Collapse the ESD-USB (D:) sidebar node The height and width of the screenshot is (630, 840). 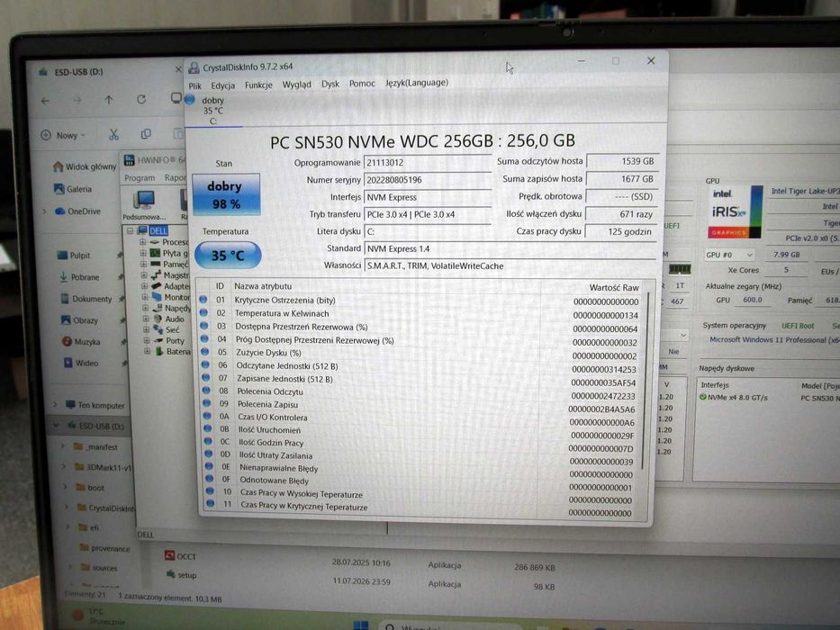pyautogui.click(x=56, y=426)
